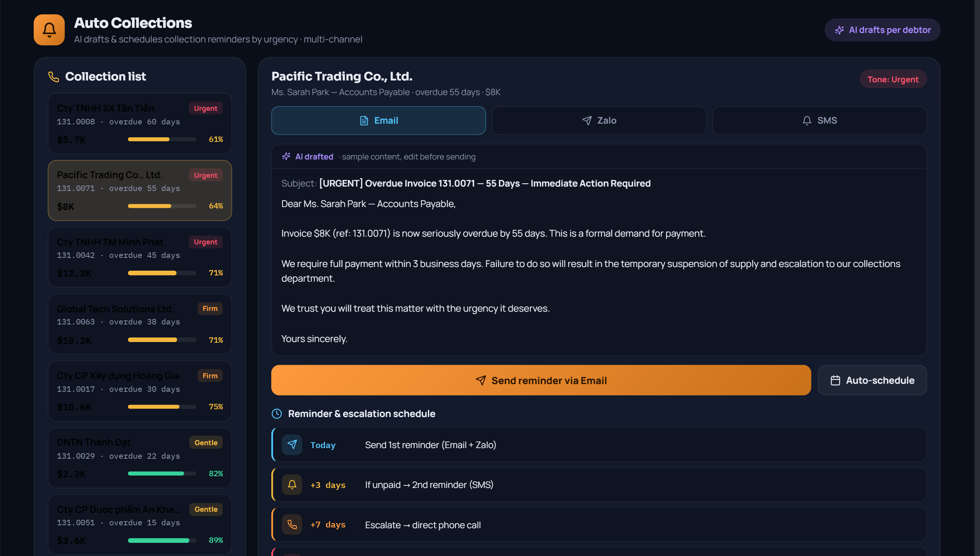Screen dimensions: 980x556
Task: Click the $12.2K amount on Minh Phát card
Action: [x=74, y=273]
